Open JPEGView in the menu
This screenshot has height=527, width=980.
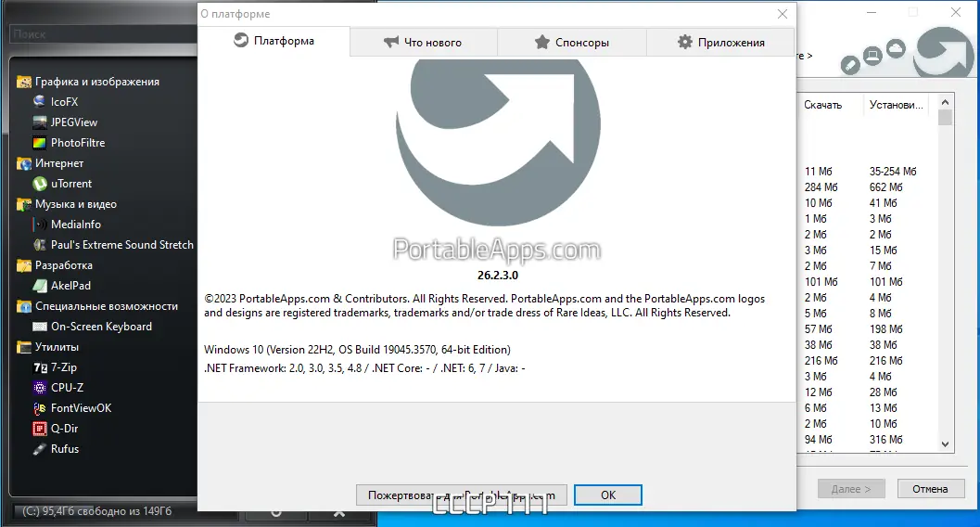click(65, 122)
